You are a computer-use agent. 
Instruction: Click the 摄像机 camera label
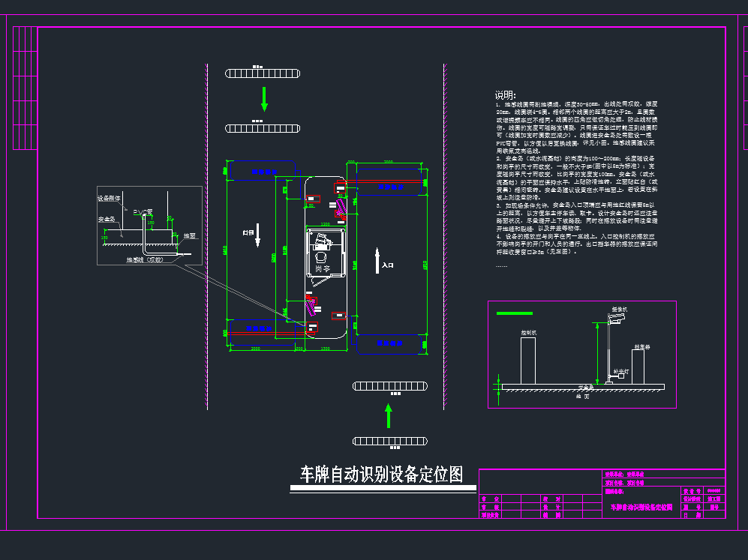point(620,308)
